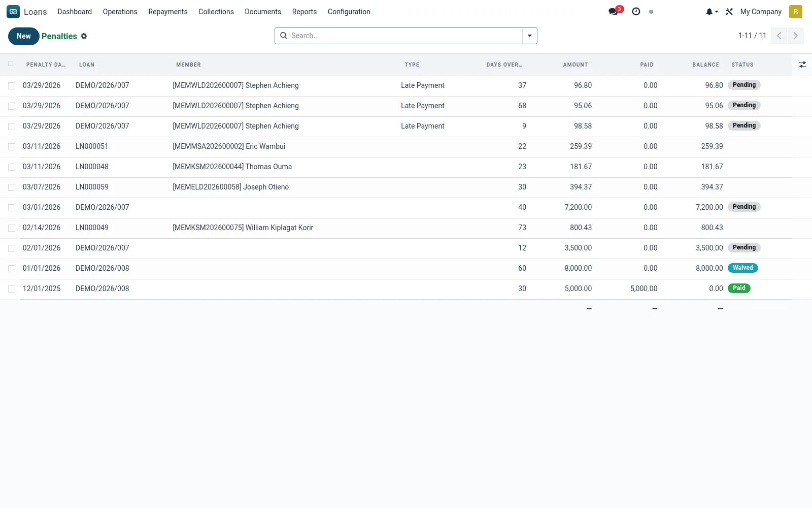Screen dimensions: 812x508
Task: Click the user avatar B icon
Action: coord(796,12)
